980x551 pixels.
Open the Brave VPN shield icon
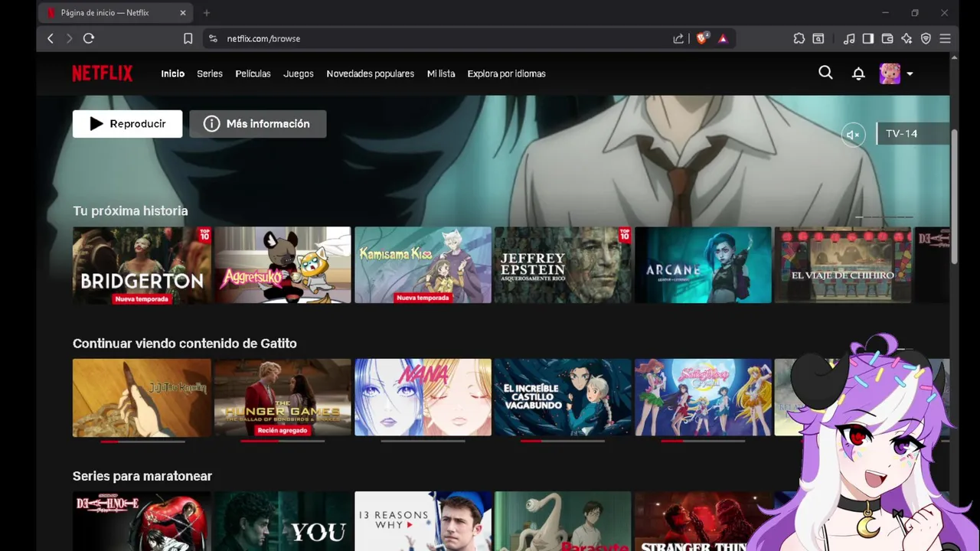(x=926, y=38)
